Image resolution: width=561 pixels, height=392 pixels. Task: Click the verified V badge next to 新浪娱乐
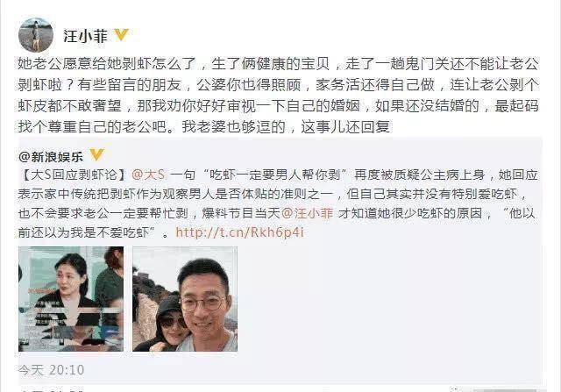96,154
